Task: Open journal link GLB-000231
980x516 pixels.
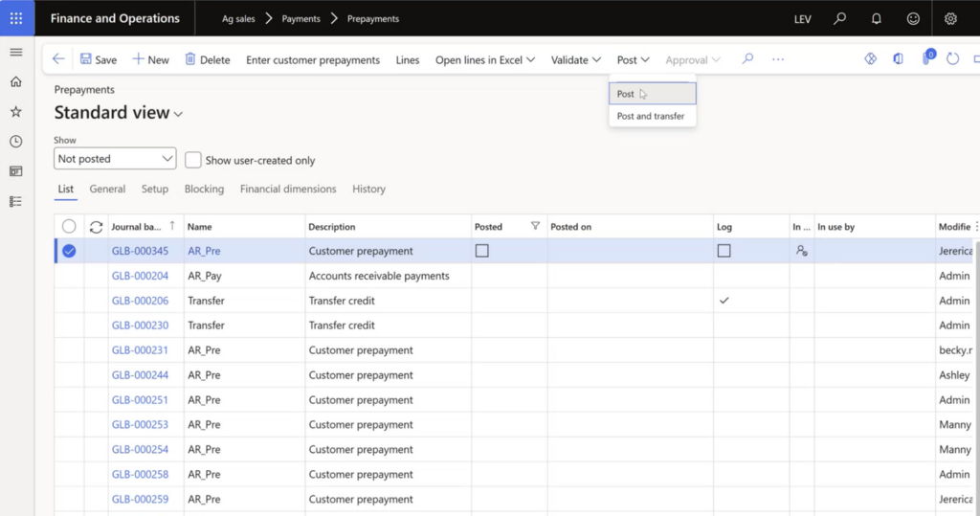Action: tap(140, 350)
